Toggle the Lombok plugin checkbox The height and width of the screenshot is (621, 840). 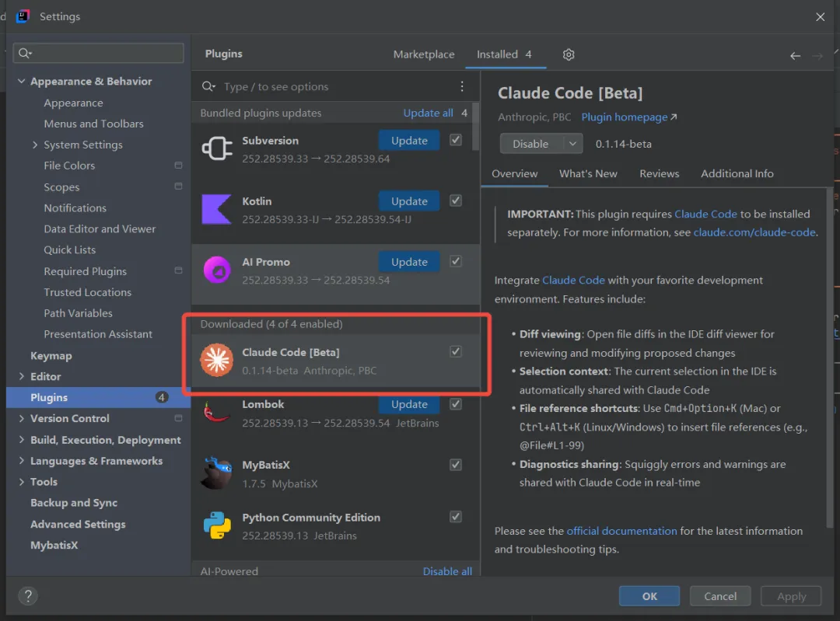455,403
